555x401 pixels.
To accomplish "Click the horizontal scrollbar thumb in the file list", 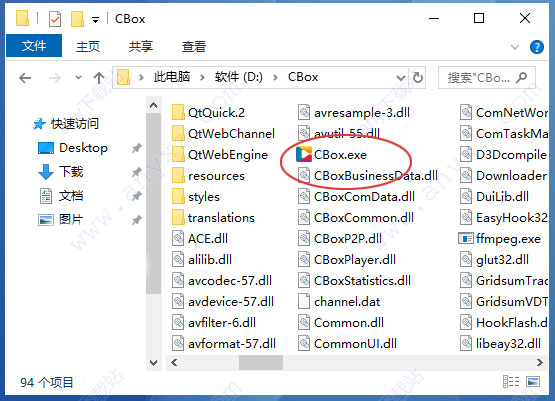I will 261,362.
